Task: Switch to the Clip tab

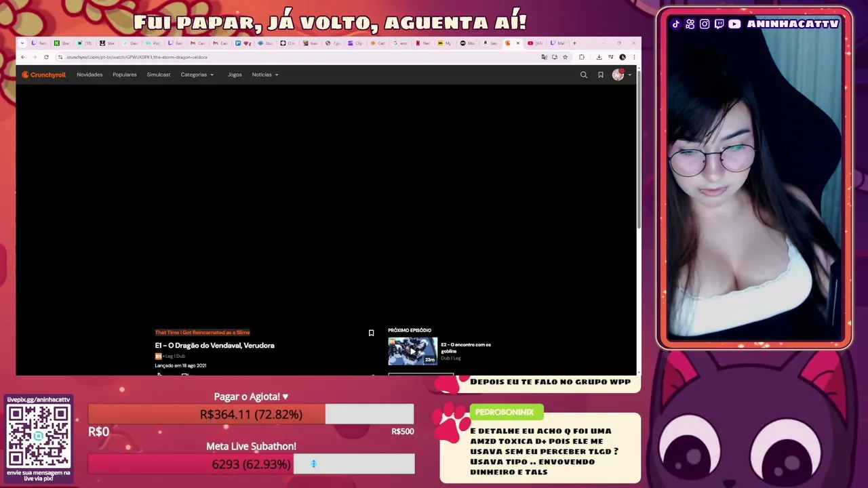Action: [x=356, y=43]
